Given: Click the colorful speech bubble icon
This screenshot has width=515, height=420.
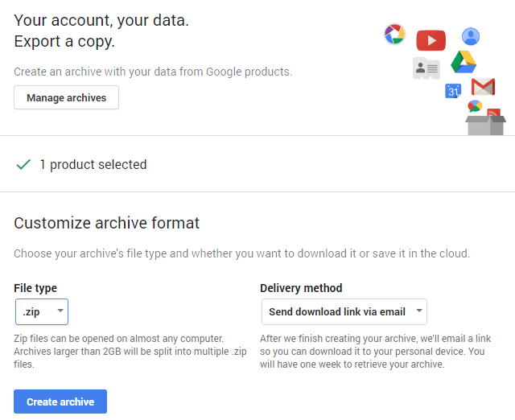Looking at the screenshot, I should [x=475, y=106].
